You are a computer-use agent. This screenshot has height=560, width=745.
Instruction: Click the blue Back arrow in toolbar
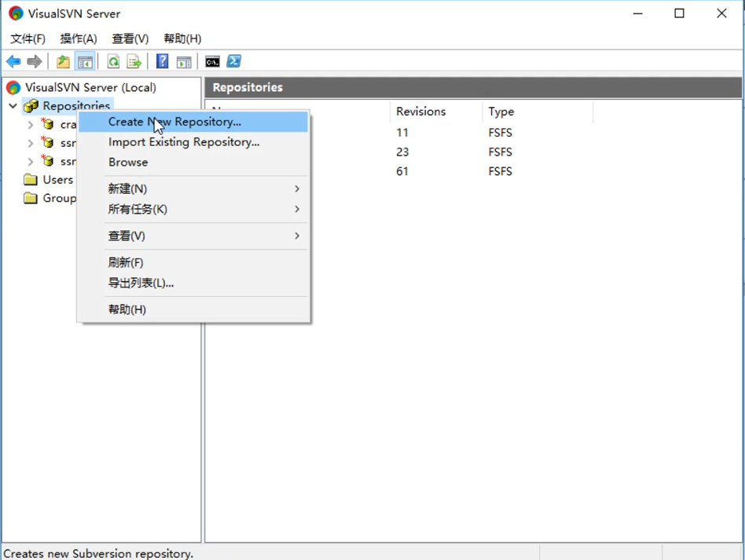point(13,61)
